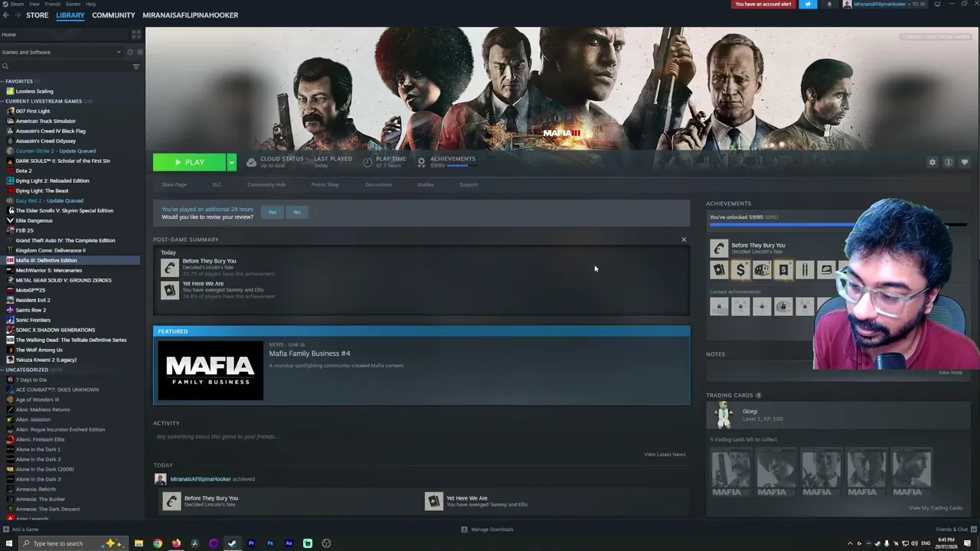Click the recent activity clock filter
This screenshot has width=980, height=551.
click(130, 52)
